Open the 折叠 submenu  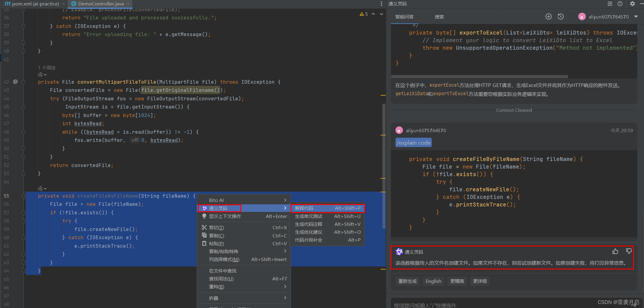[244, 298]
